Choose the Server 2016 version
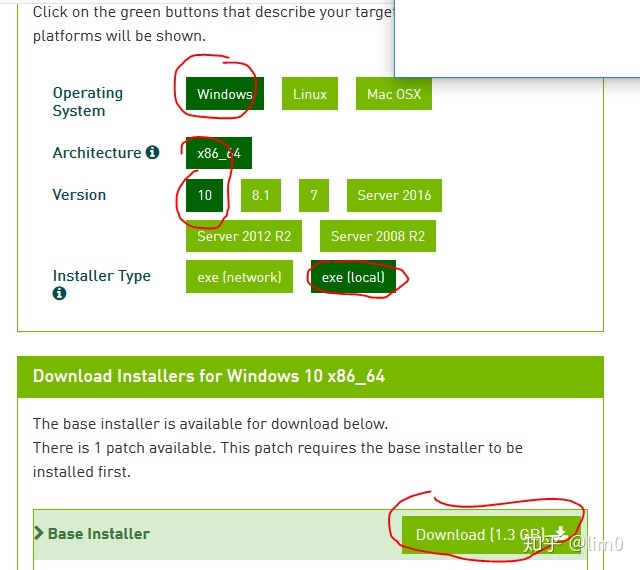Viewport: 640px width, 570px height. (x=394, y=195)
